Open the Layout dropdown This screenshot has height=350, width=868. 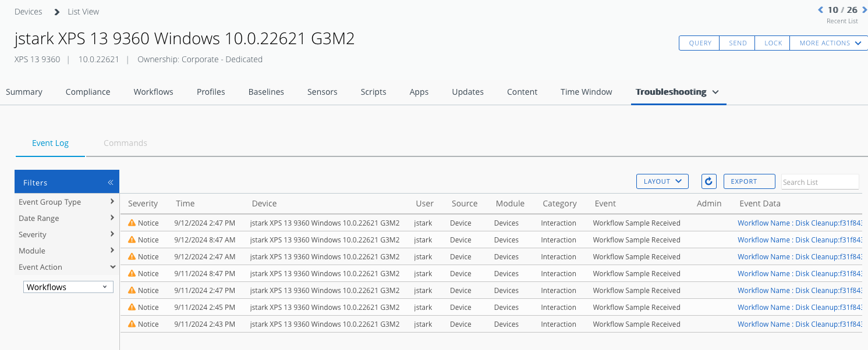(x=662, y=181)
